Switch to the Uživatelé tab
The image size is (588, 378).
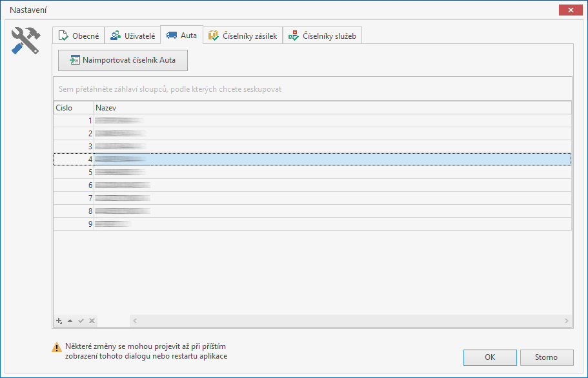tap(132, 36)
